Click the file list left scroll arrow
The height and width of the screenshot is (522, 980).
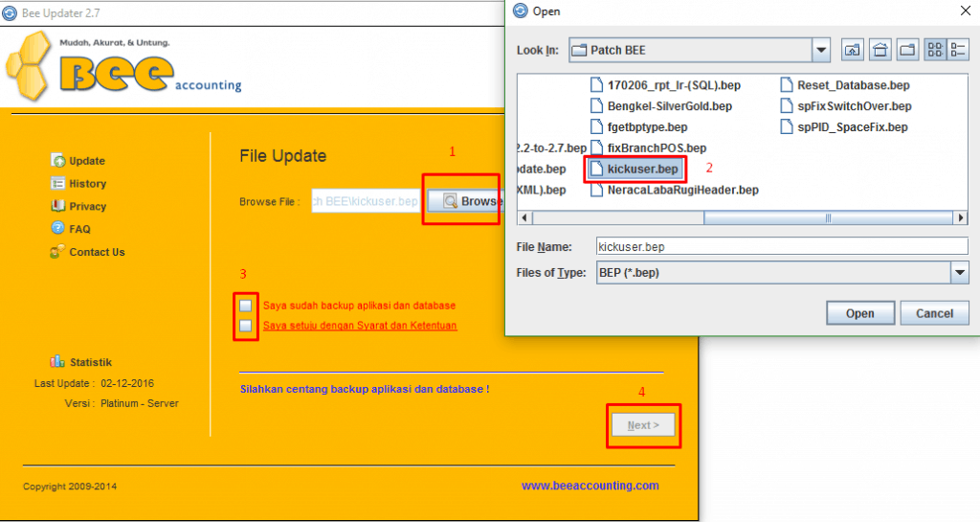click(x=524, y=217)
